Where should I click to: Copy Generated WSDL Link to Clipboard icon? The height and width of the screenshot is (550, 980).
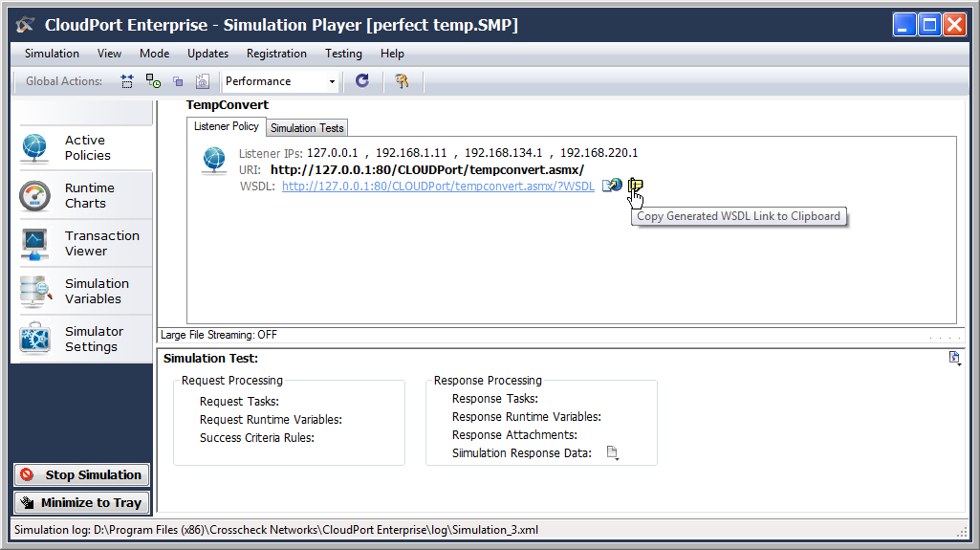tap(635, 185)
